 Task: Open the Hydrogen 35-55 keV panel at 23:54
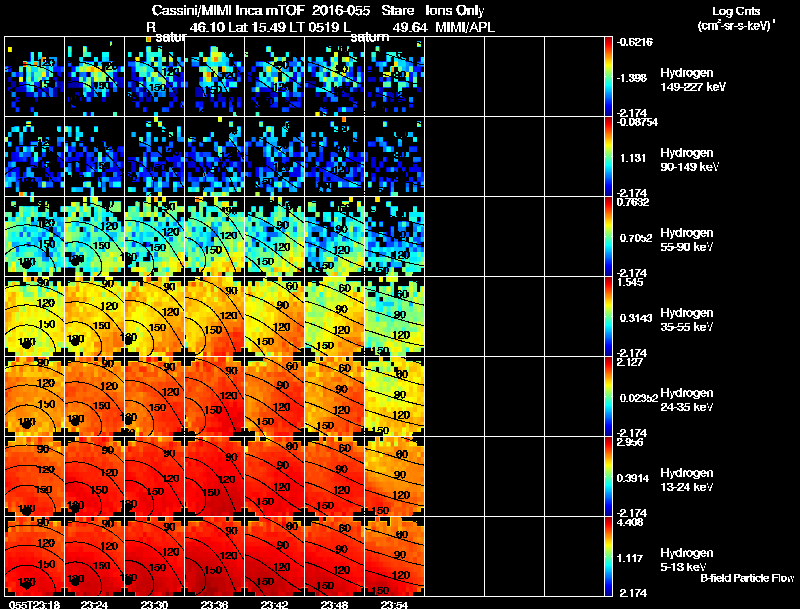394,317
